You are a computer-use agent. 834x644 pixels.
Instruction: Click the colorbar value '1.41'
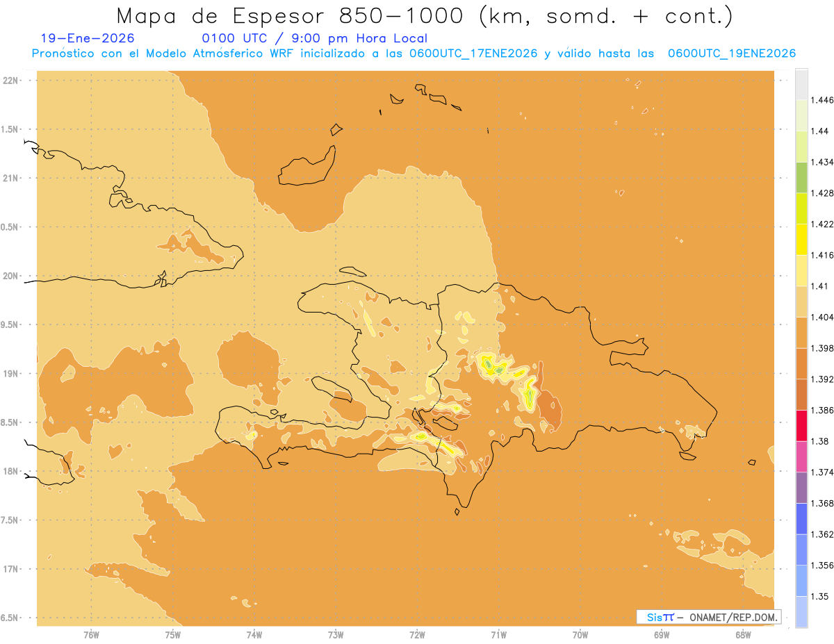[x=820, y=286]
